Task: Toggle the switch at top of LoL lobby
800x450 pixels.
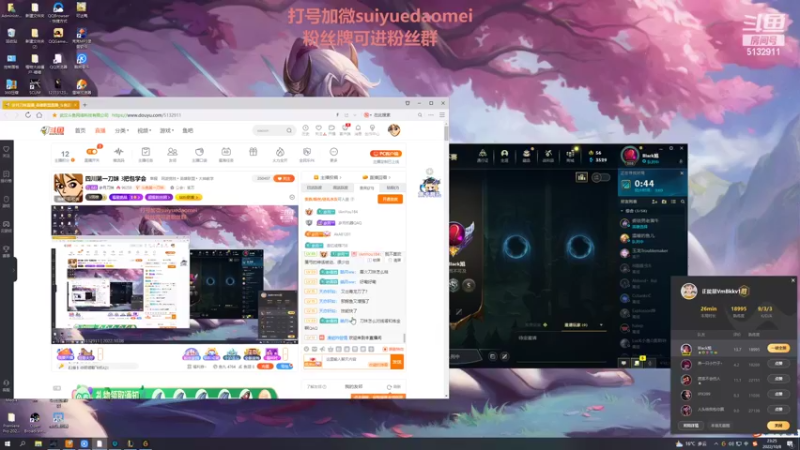Action: pos(601,177)
